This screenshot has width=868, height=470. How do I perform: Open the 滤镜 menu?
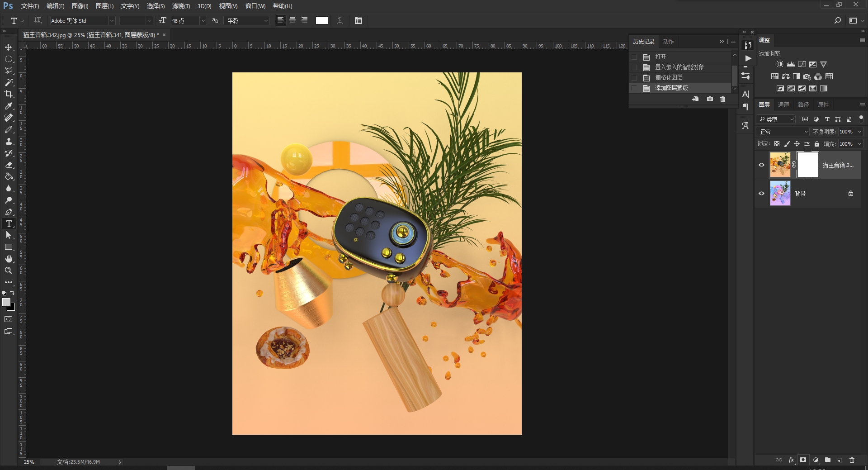[x=181, y=6]
